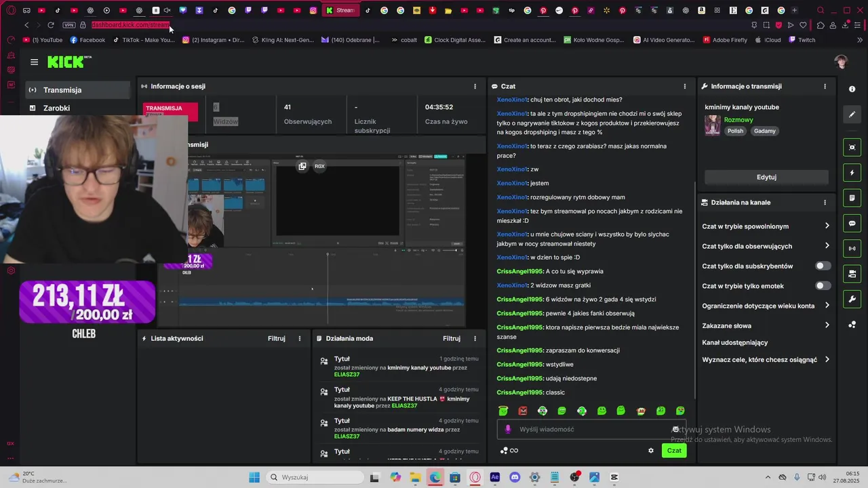
Task: Switch to the Stream browser tab
Action: click(x=340, y=10)
